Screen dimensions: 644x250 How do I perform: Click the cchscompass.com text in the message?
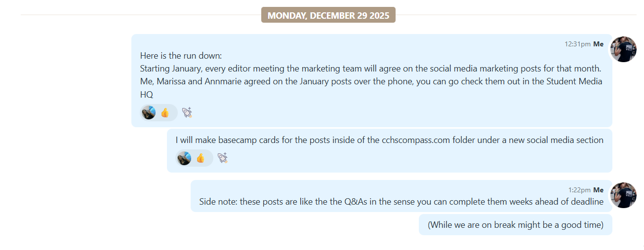tap(415, 140)
